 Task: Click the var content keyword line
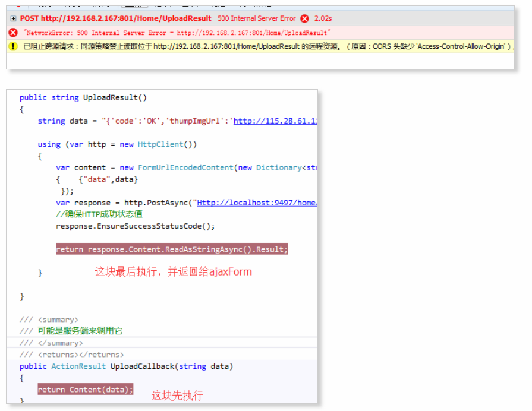click(187, 168)
